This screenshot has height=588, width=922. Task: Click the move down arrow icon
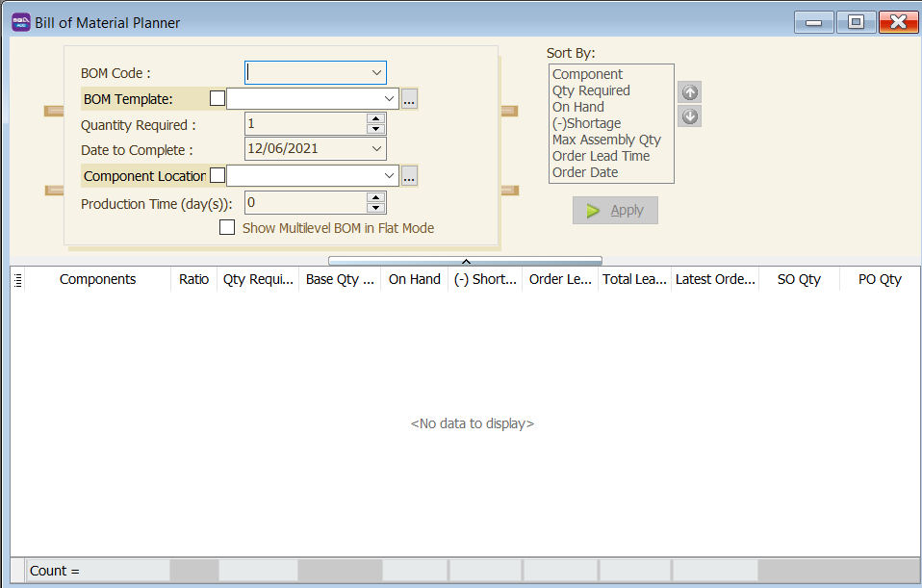689,116
